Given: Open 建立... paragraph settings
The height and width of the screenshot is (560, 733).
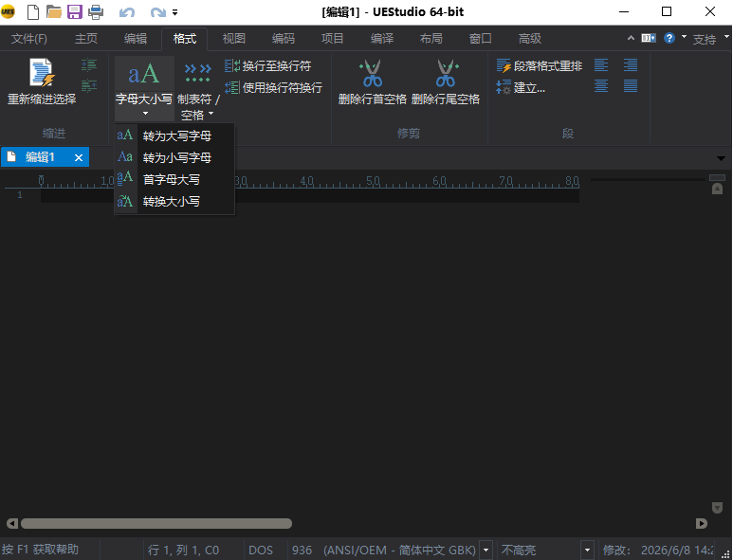Looking at the screenshot, I should click(521, 87).
